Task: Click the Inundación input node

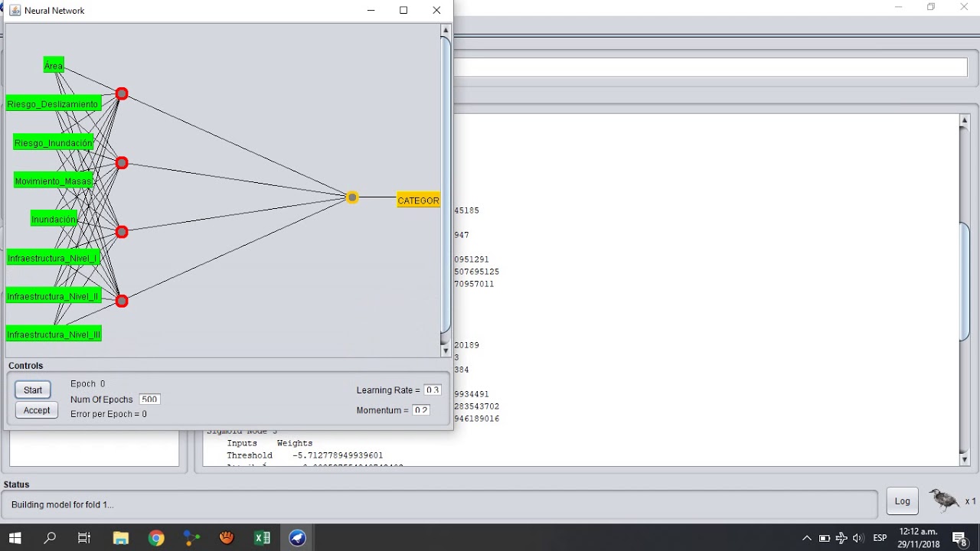Action: (x=54, y=219)
